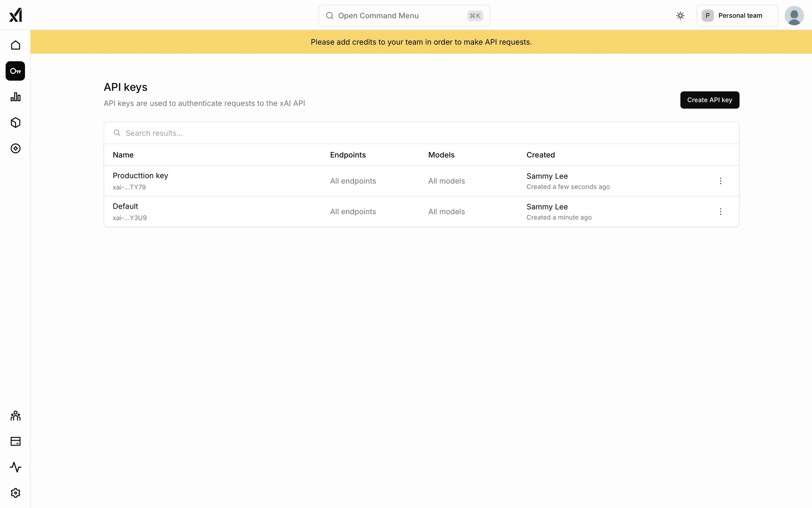This screenshot has width=812, height=508.
Task: Click the Create API key button
Action: click(709, 100)
